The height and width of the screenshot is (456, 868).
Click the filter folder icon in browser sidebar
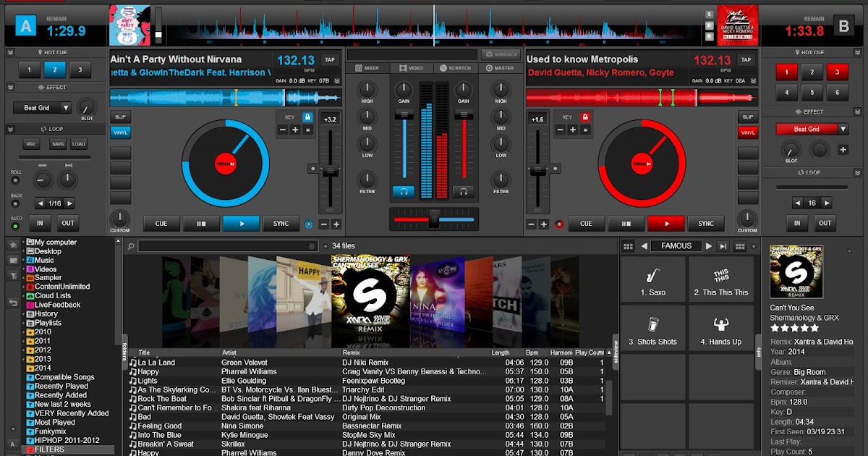(13, 275)
